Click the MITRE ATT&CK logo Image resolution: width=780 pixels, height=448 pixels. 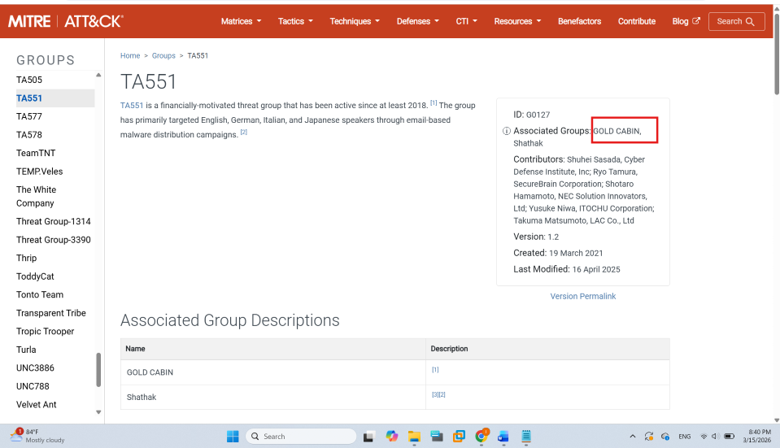click(x=66, y=21)
